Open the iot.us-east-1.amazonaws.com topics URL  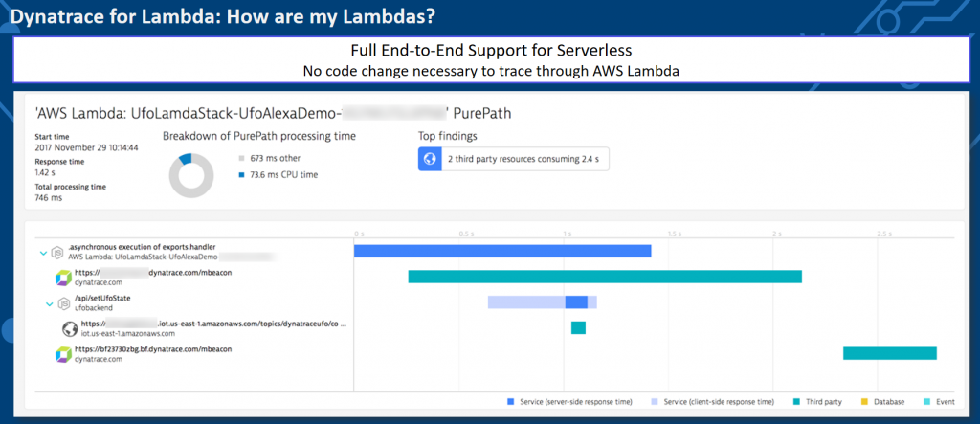(213, 324)
